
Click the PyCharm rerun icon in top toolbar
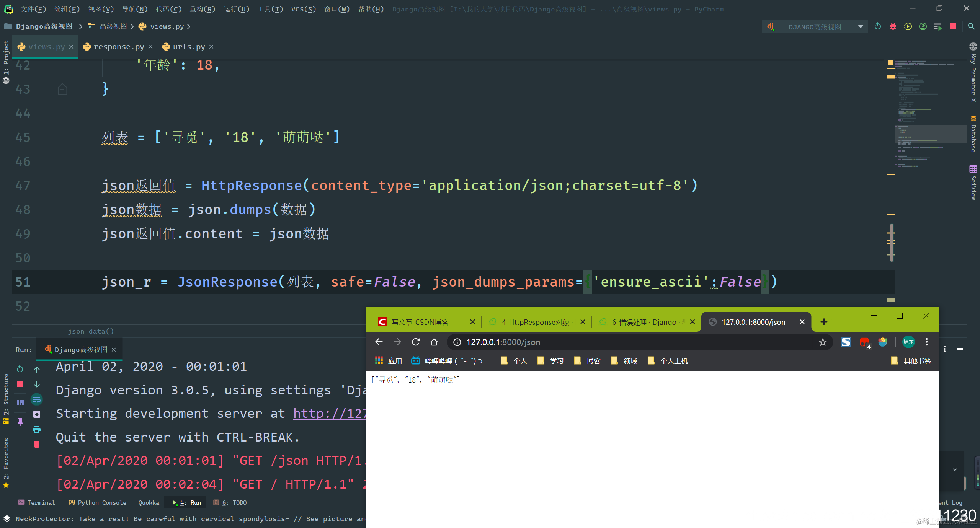tap(878, 26)
